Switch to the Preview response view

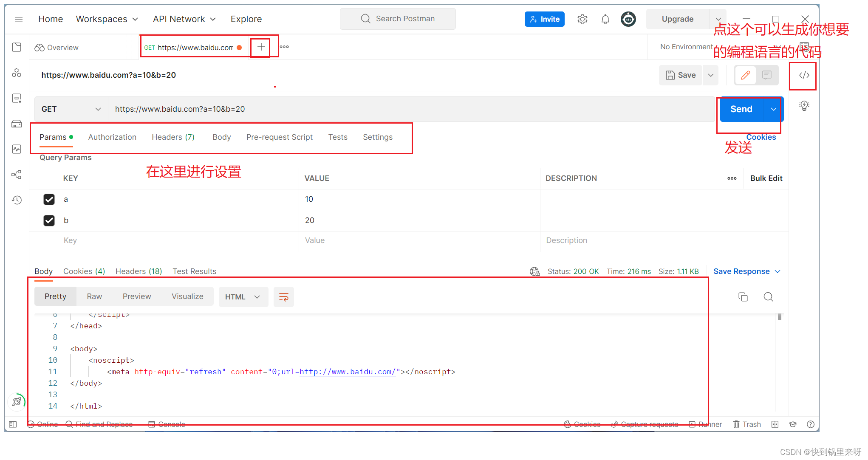(x=137, y=296)
